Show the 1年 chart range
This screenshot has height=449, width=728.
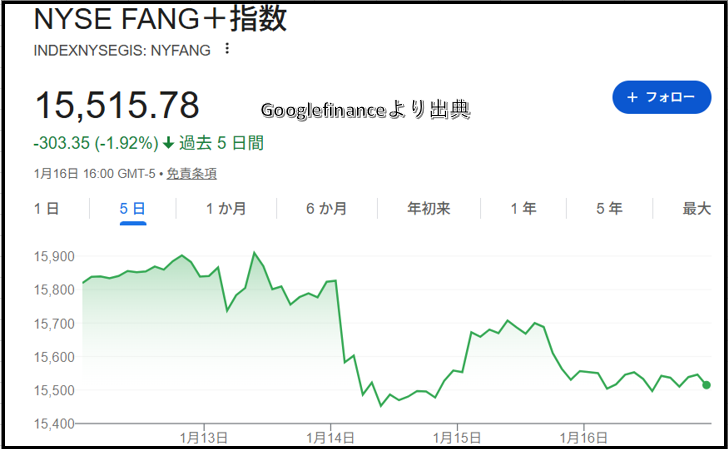(523, 209)
